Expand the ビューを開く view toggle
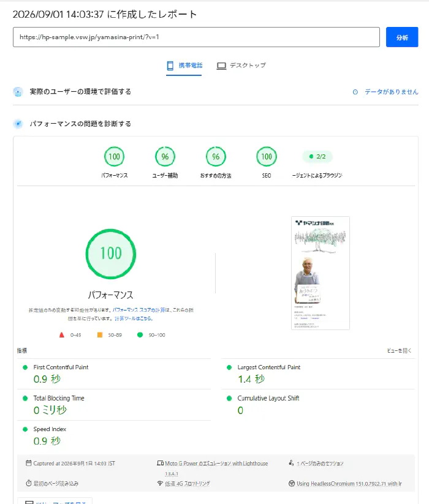429x504 pixels. click(399, 351)
